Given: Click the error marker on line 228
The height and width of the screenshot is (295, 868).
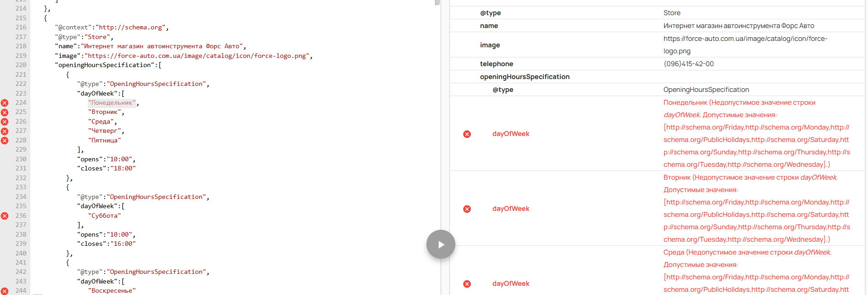Looking at the screenshot, I should click(x=5, y=141).
